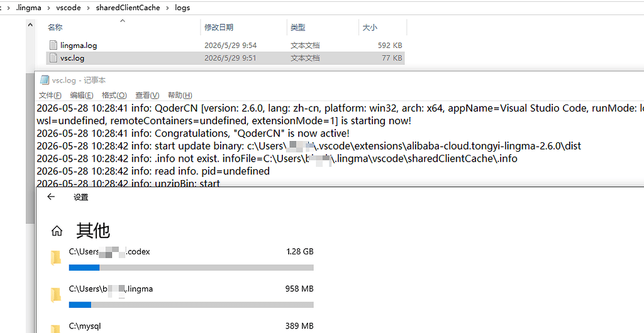The height and width of the screenshot is (333, 644).
Task: Navigate to sharedClientCache breadcrumb segment
Action: pos(128,8)
